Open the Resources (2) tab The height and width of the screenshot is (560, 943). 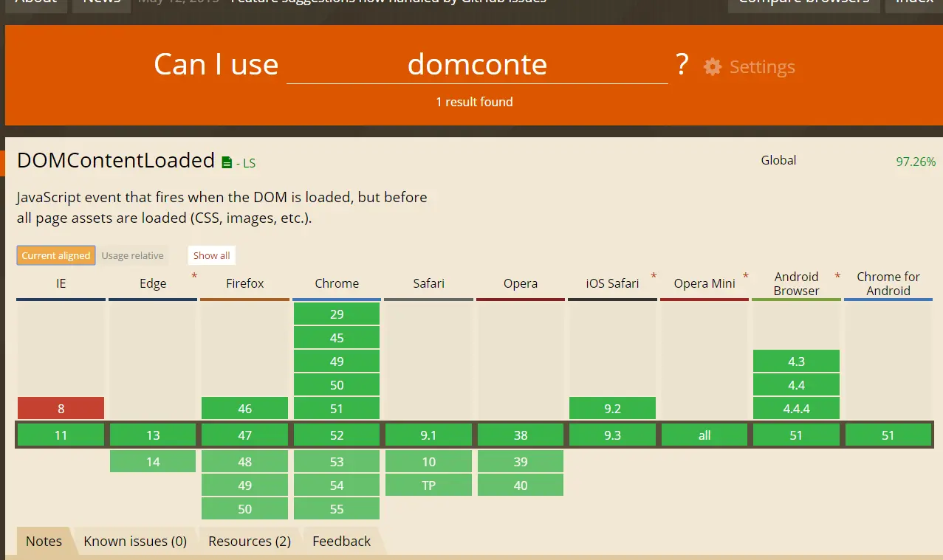pyautogui.click(x=250, y=541)
